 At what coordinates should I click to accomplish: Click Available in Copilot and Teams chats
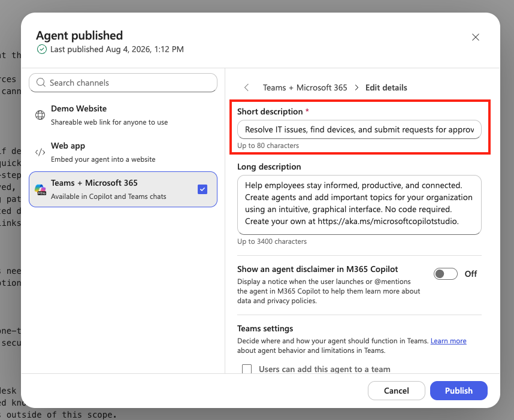click(108, 197)
